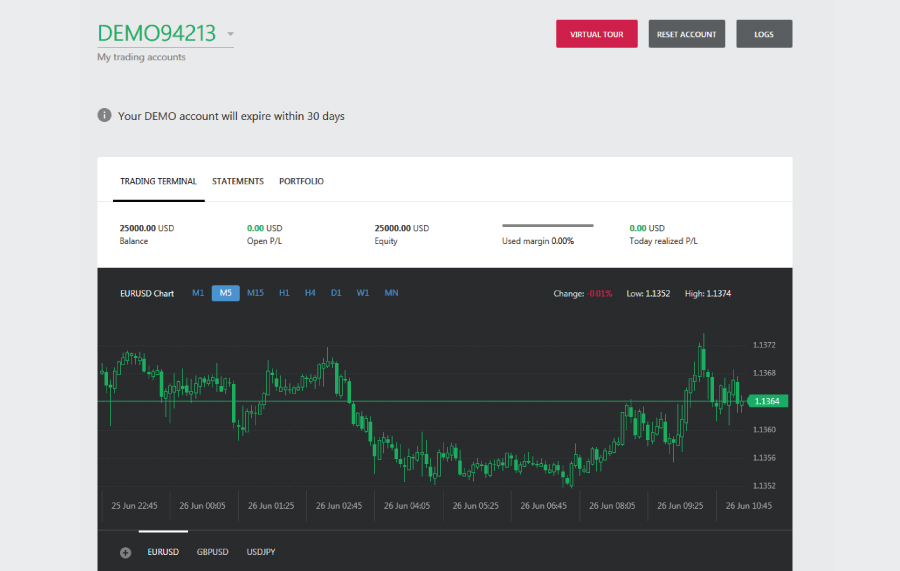Click the 1.1372 price axis label
The image size is (900, 571).
click(x=764, y=345)
